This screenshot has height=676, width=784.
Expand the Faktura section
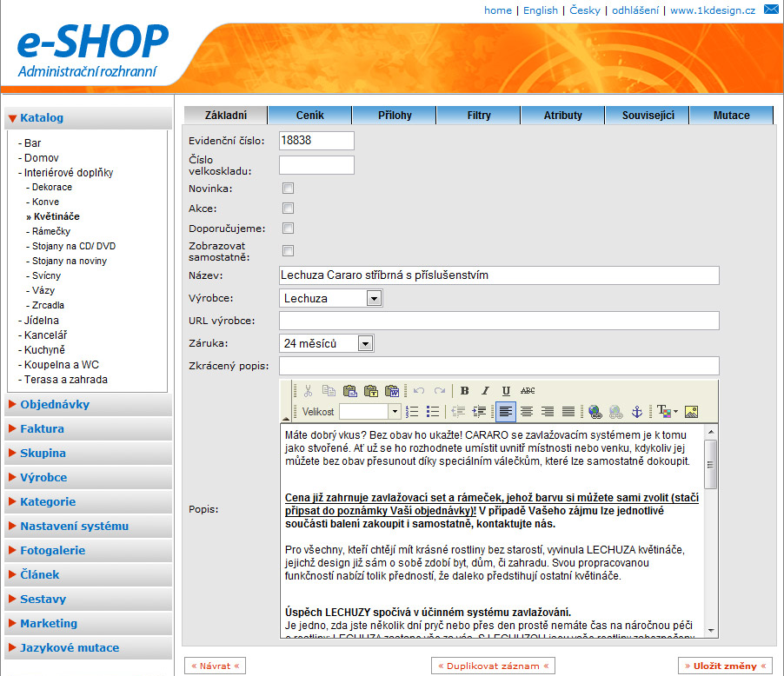point(88,429)
